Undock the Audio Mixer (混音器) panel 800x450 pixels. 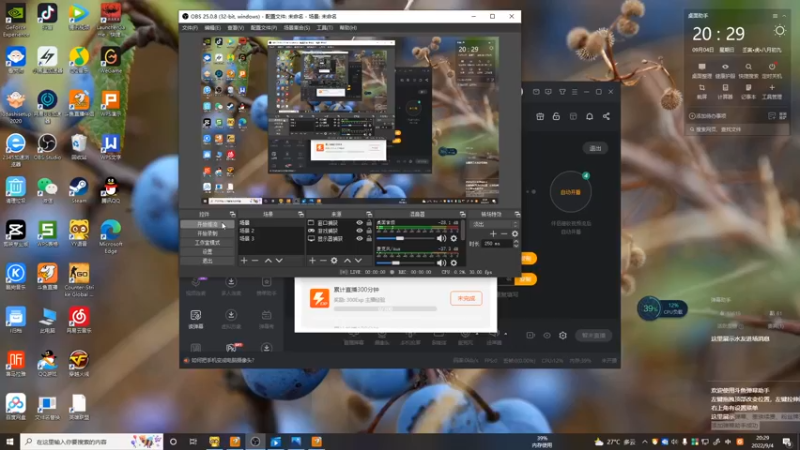pos(462,214)
